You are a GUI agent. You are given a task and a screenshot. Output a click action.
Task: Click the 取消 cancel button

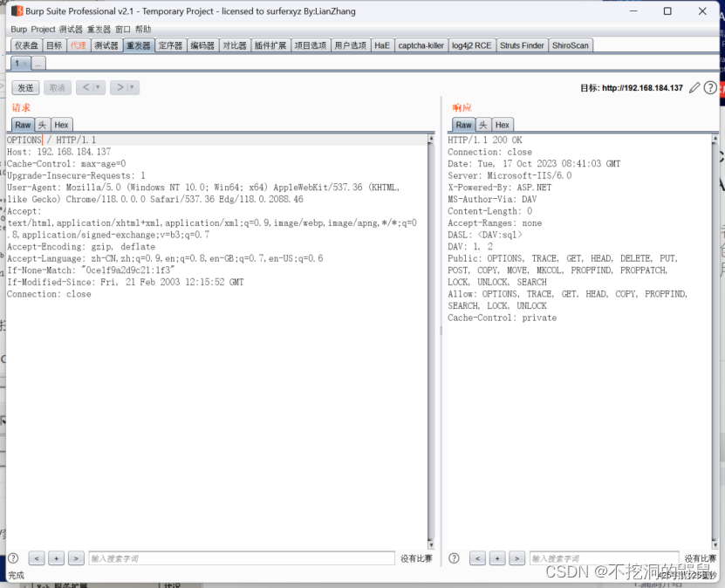pyautogui.click(x=57, y=86)
